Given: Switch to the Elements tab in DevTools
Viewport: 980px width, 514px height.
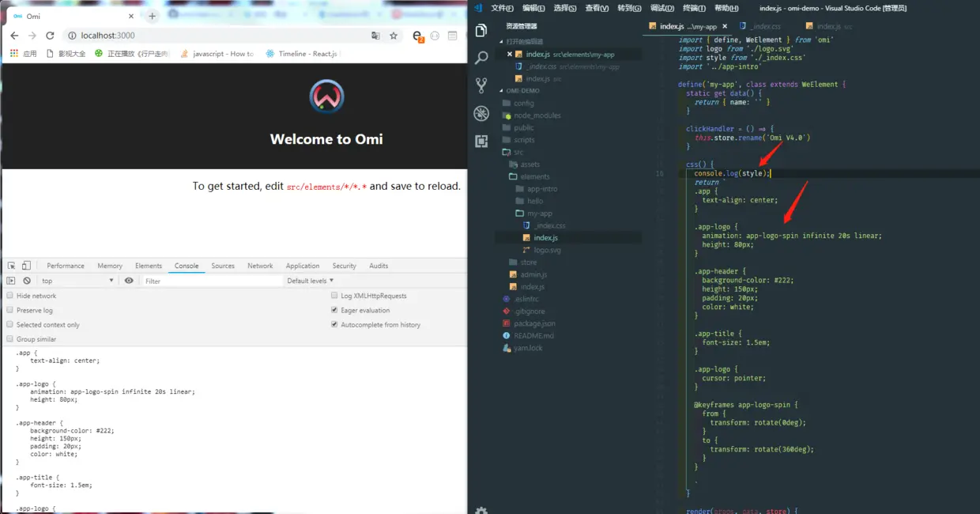Looking at the screenshot, I should tap(149, 266).
